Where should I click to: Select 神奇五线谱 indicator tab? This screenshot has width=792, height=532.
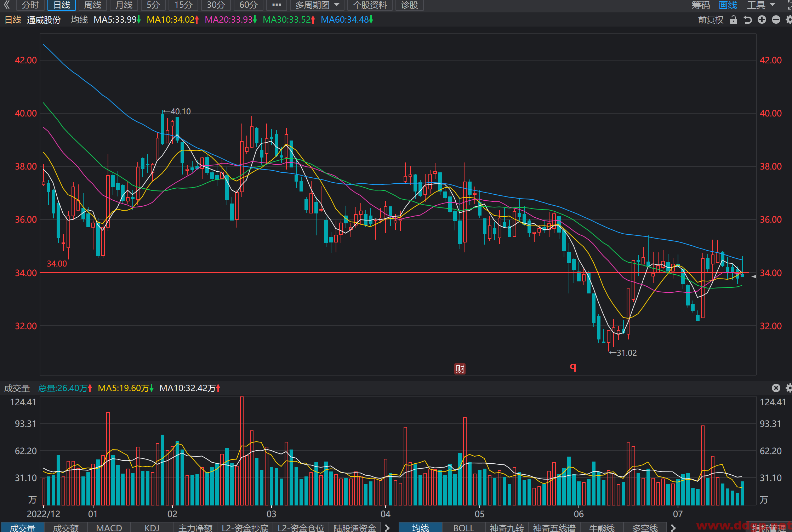554,527
